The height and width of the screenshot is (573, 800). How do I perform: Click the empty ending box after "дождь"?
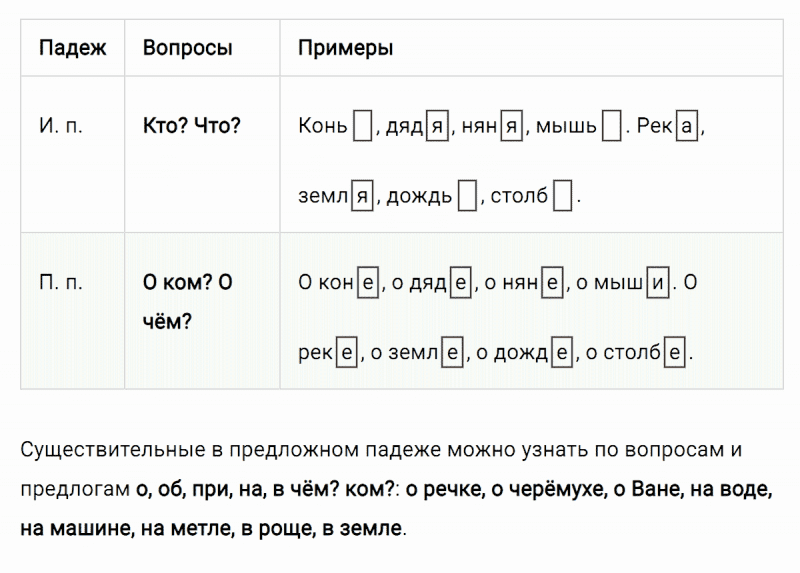[467, 197]
